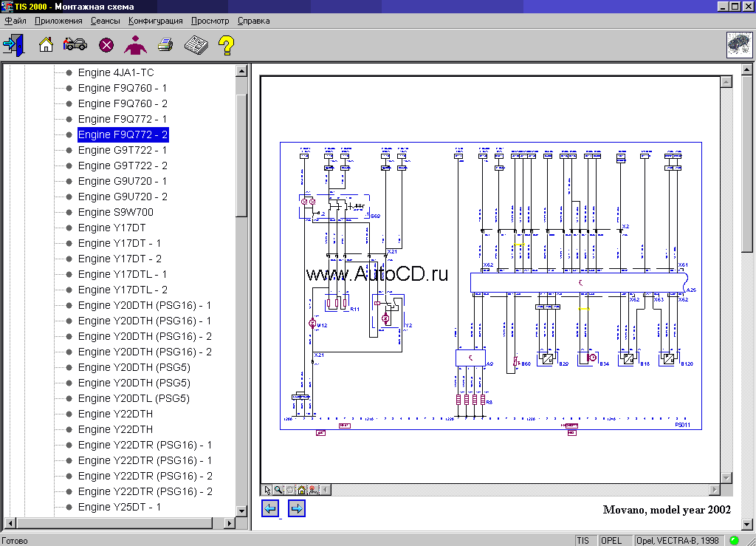Click the green status indicator in the status bar
Image resolution: width=756 pixels, height=546 pixels.
pyautogui.click(x=734, y=541)
